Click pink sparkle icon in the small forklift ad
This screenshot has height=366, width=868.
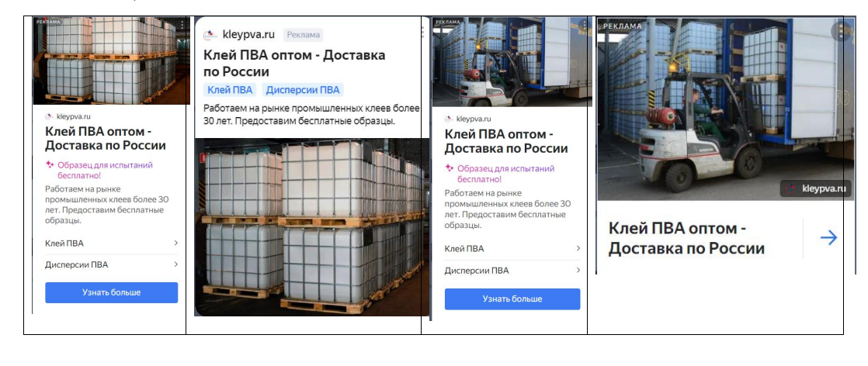[449, 168]
